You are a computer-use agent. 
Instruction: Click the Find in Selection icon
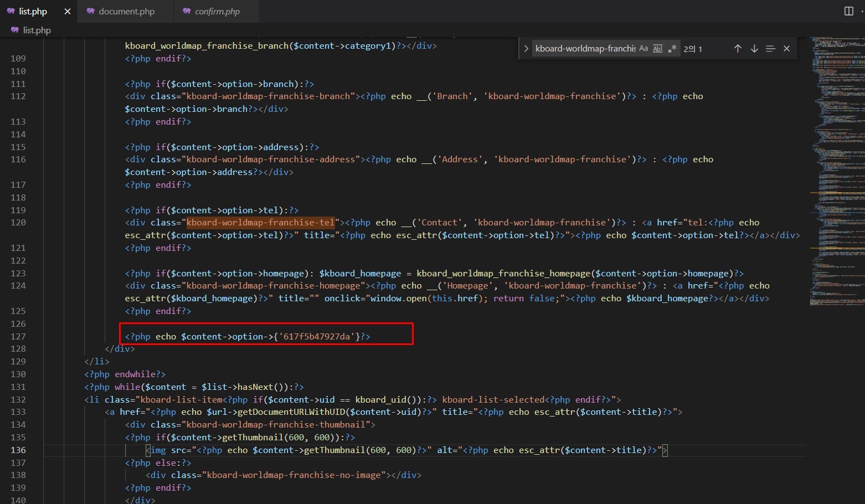click(x=770, y=49)
